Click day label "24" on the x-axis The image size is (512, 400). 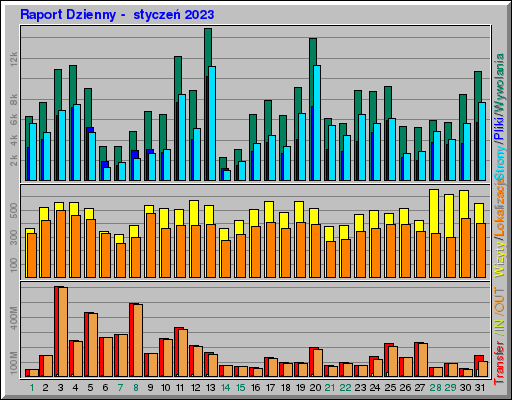(375, 388)
